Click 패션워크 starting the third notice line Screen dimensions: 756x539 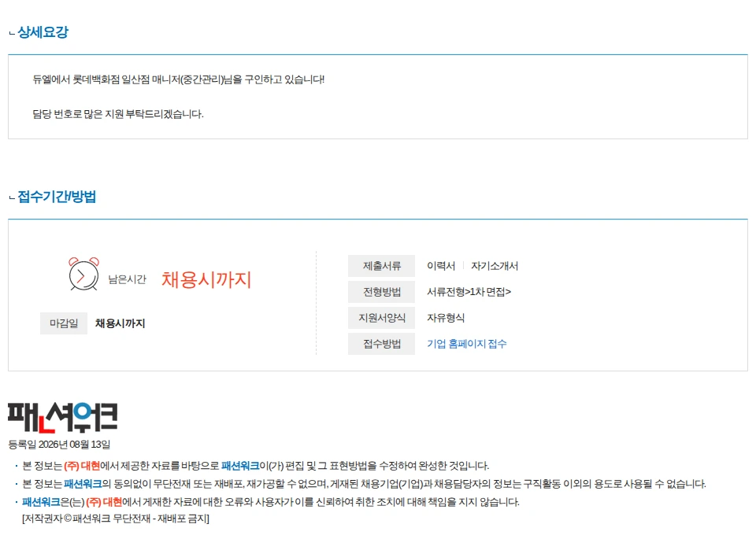(x=41, y=502)
